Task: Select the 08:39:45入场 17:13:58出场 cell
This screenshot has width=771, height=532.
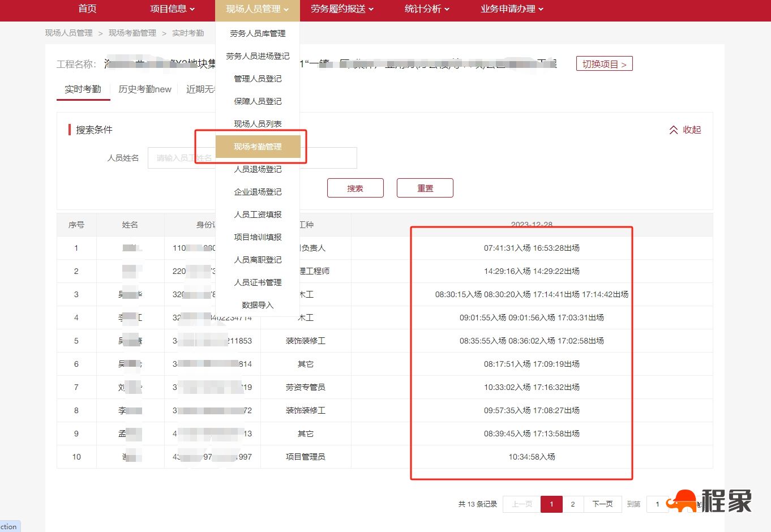Action: (532, 434)
